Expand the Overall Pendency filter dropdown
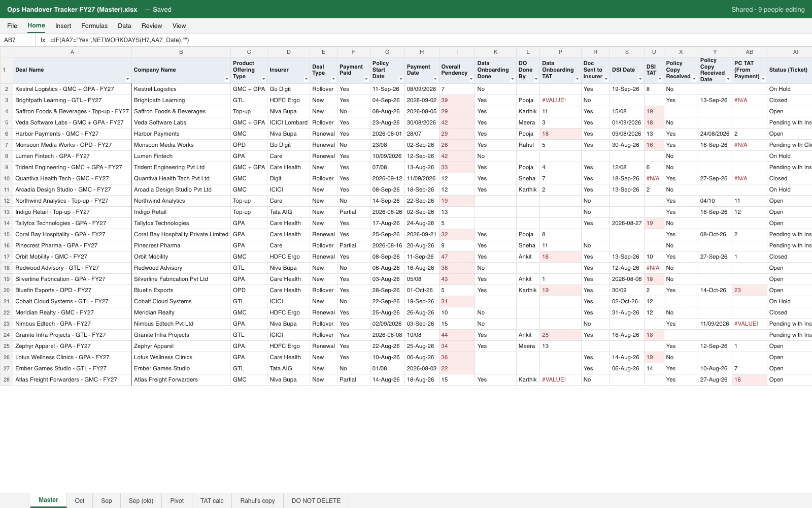 [470, 79]
